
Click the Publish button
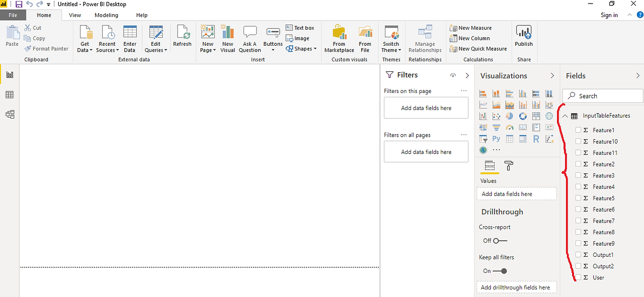click(x=524, y=36)
